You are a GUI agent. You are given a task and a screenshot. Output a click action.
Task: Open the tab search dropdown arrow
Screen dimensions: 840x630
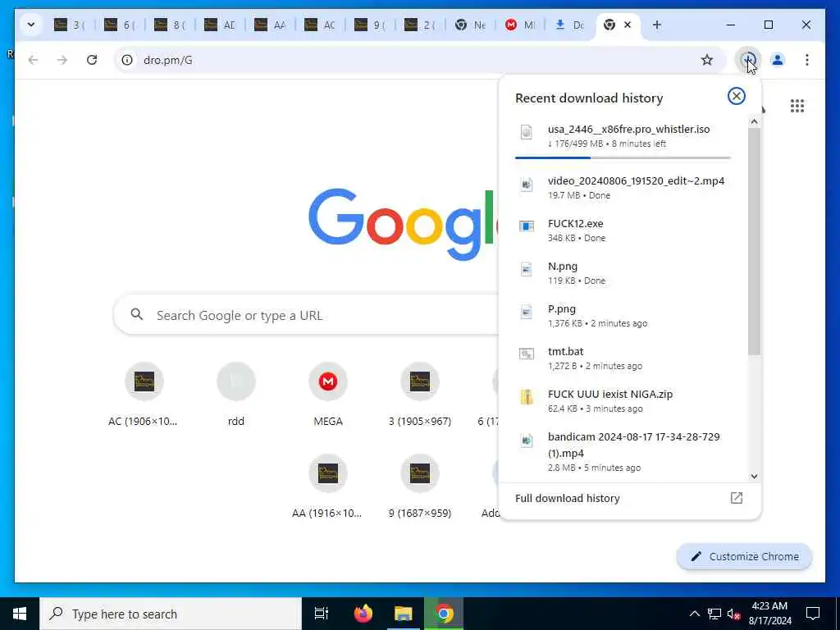(31, 25)
